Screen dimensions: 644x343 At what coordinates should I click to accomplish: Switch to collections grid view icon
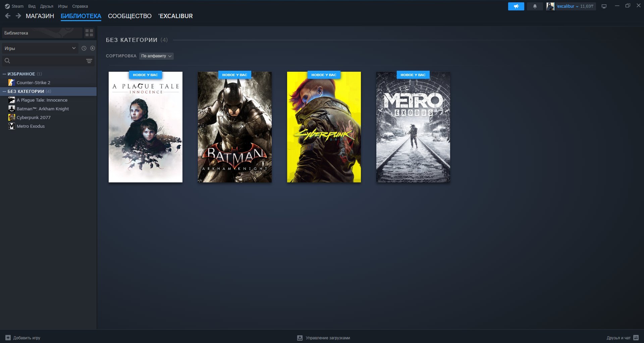coord(89,33)
